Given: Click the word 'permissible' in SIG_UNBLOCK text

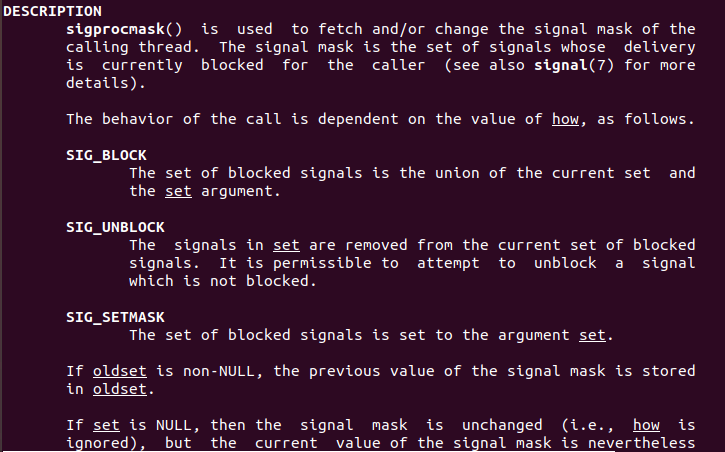Looking at the screenshot, I should pos(322,264).
